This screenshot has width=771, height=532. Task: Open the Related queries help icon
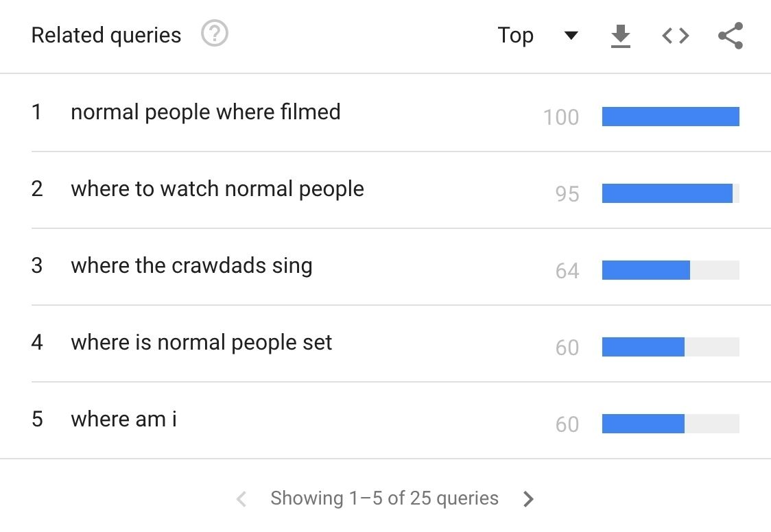215,34
